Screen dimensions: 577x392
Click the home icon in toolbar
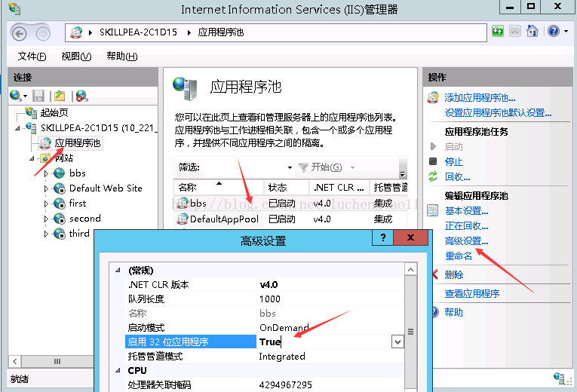click(x=532, y=31)
